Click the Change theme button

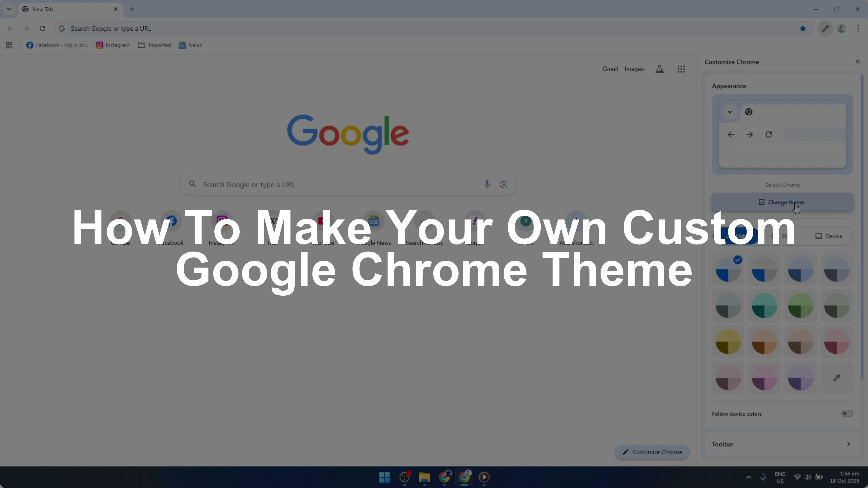(x=782, y=202)
